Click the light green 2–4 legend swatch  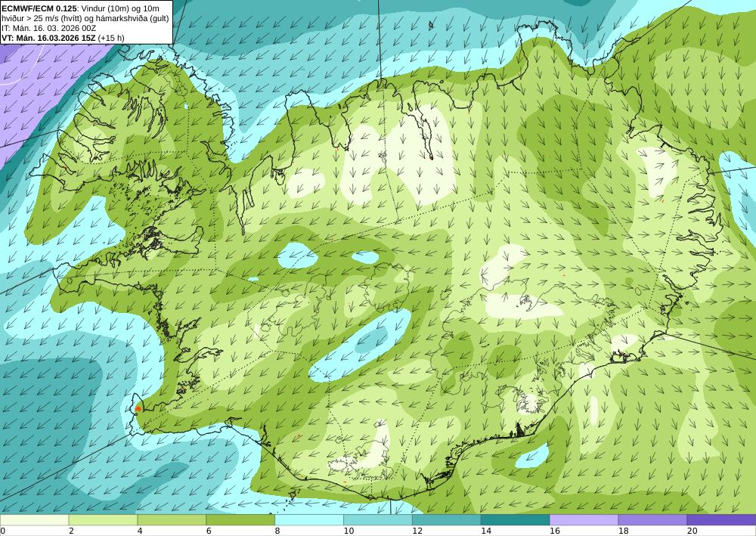pos(103,520)
